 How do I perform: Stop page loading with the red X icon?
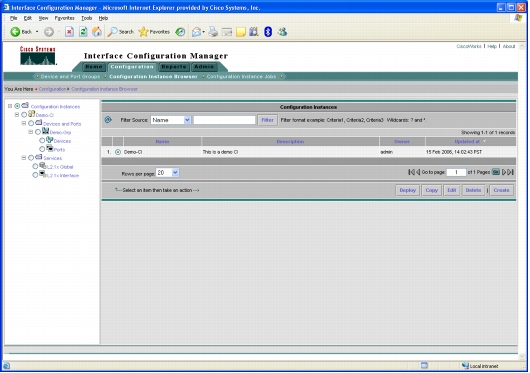coord(69,32)
